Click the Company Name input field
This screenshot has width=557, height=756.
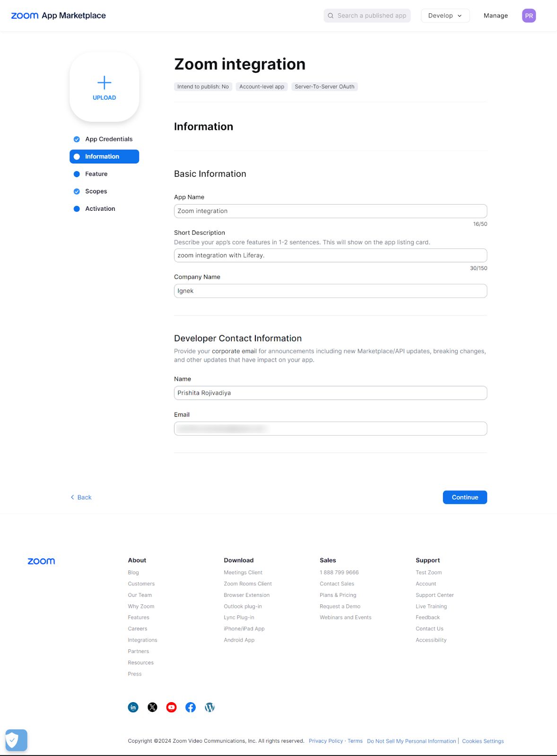pos(331,291)
